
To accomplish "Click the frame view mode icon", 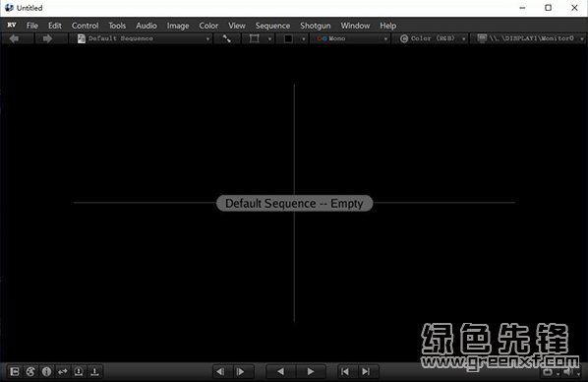I will pos(255,38).
